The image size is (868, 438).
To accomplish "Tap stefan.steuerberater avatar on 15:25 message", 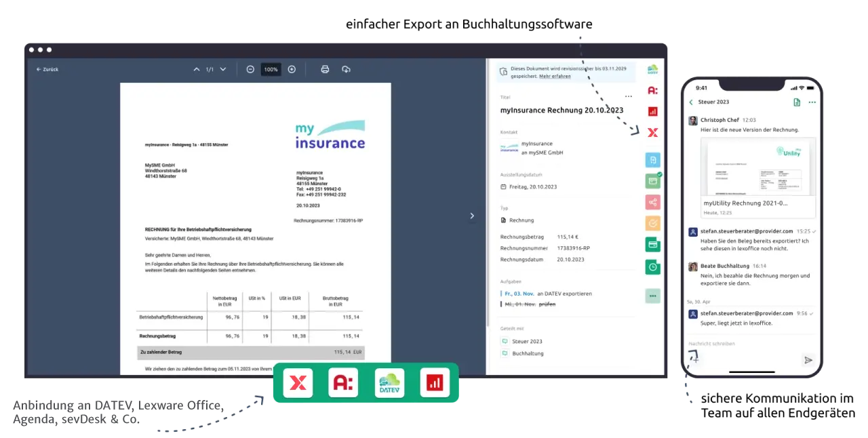I will click(x=693, y=232).
